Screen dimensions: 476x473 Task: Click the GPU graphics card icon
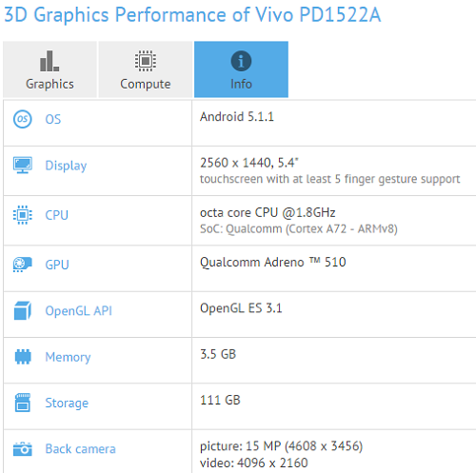pyautogui.click(x=22, y=265)
